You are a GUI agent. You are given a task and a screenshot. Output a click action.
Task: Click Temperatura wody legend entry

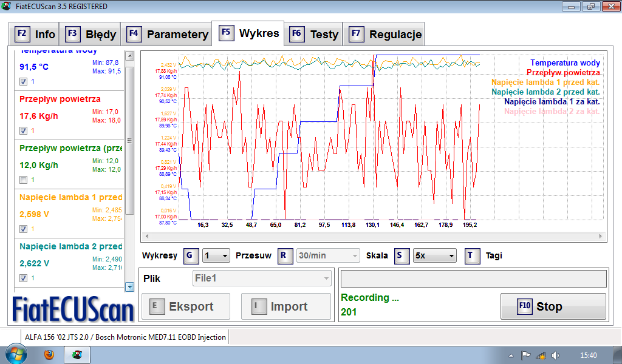click(x=565, y=63)
